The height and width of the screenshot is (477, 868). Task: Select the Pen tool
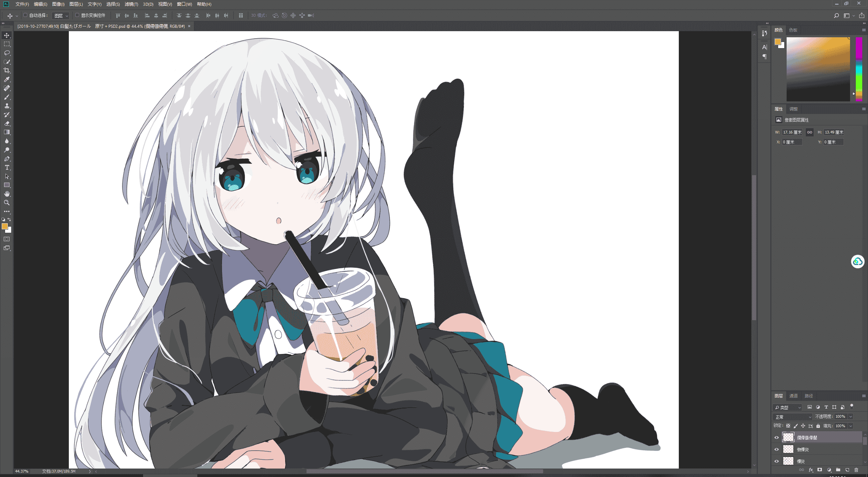click(x=7, y=159)
